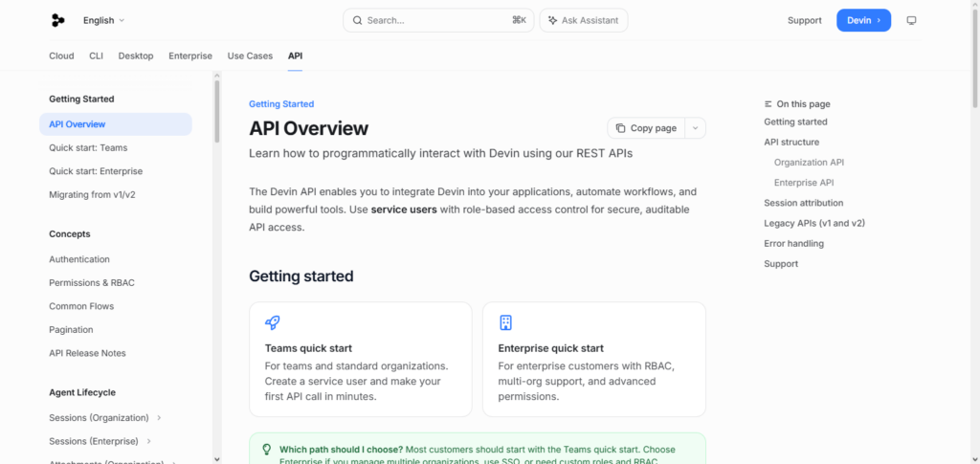
Task: Click the copy icon on Copy page
Action: pos(620,128)
